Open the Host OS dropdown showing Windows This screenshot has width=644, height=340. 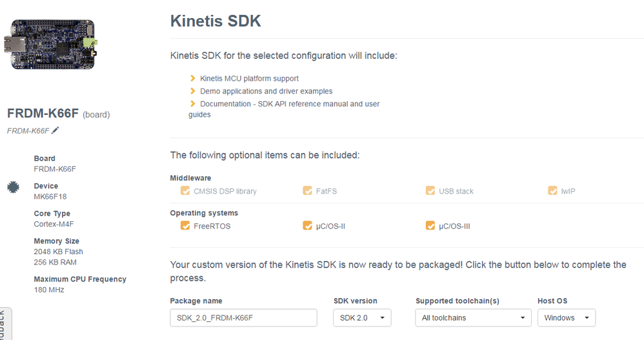click(x=567, y=318)
